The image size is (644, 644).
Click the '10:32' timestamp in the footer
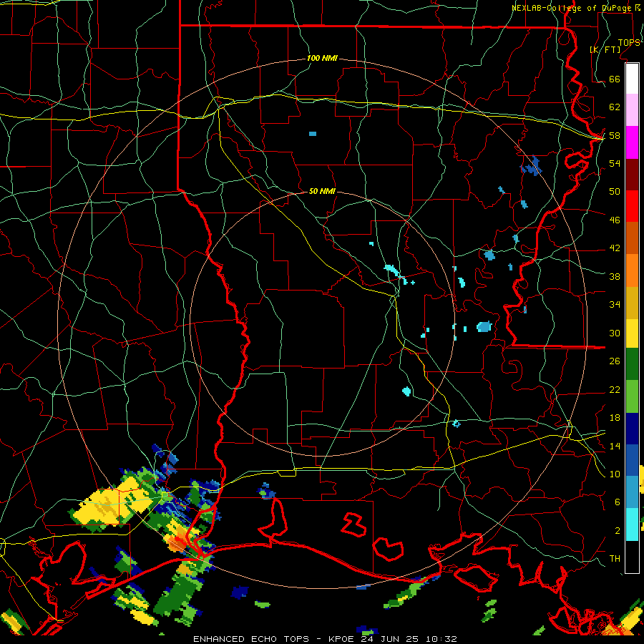tap(441, 639)
